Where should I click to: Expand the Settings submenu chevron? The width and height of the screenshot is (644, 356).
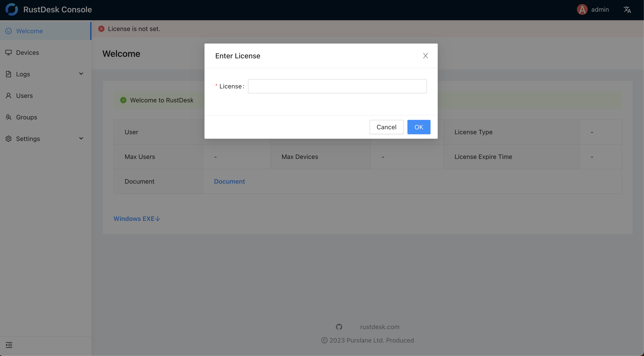coord(81,138)
